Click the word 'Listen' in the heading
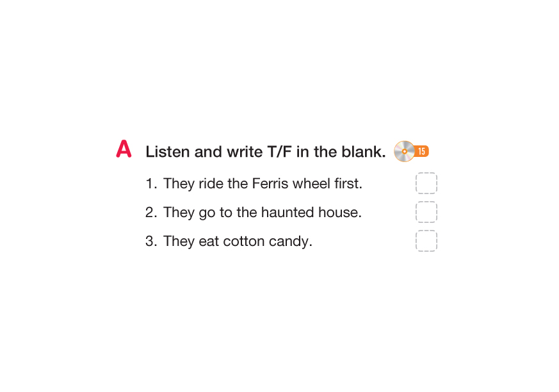The image size is (559, 392). coord(167,152)
